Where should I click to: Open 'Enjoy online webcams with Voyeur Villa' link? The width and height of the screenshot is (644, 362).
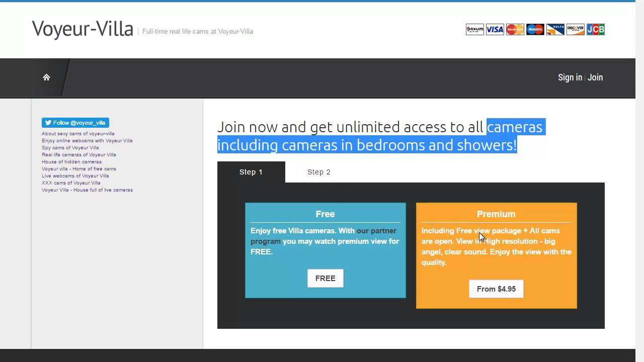point(87,141)
